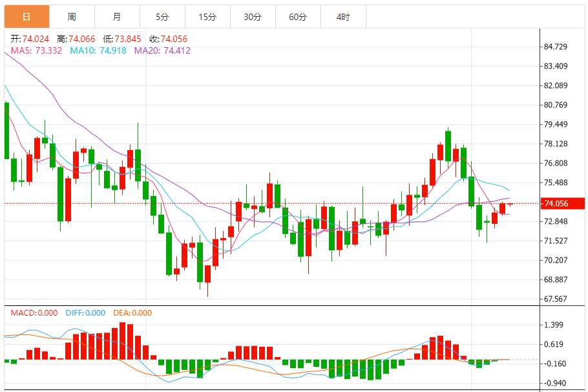Select the 日 daily chart tab

(26, 17)
